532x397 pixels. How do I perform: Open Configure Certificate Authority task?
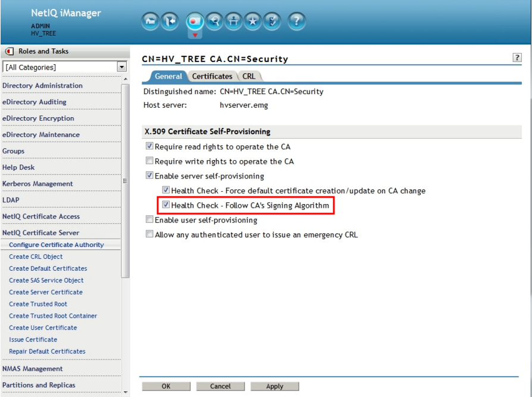pos(57,245)
